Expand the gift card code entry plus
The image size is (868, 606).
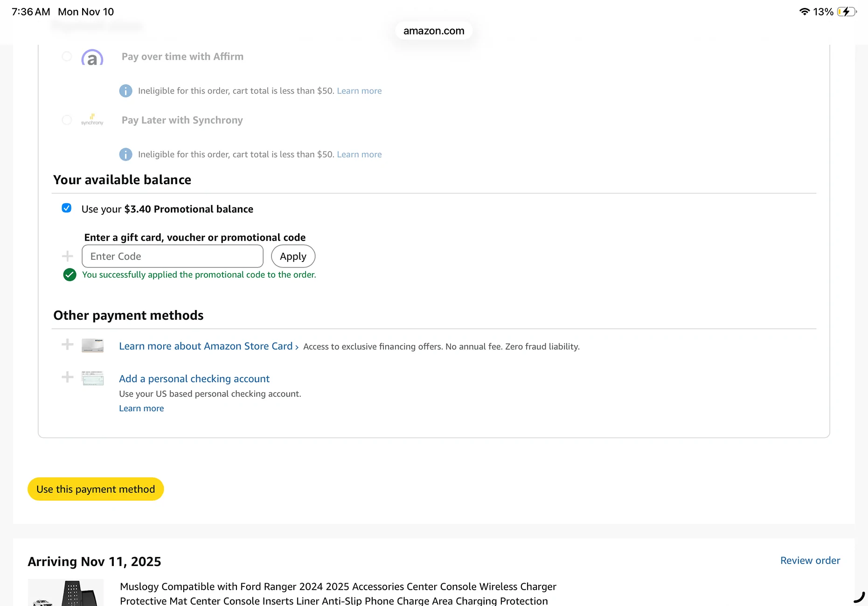pos(68,256)
